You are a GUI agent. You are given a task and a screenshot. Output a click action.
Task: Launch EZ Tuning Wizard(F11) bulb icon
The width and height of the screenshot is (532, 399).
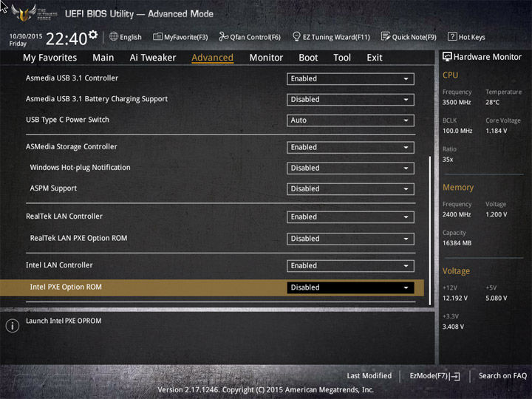pos(296,36)
